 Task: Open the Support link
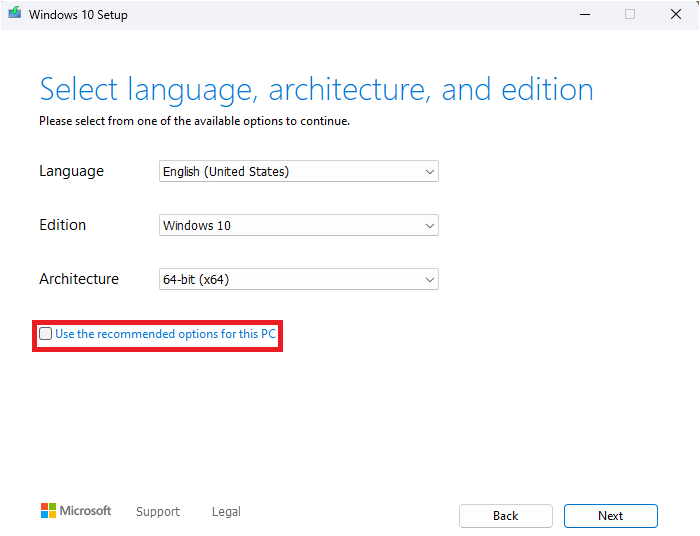(x=158, y=511)
